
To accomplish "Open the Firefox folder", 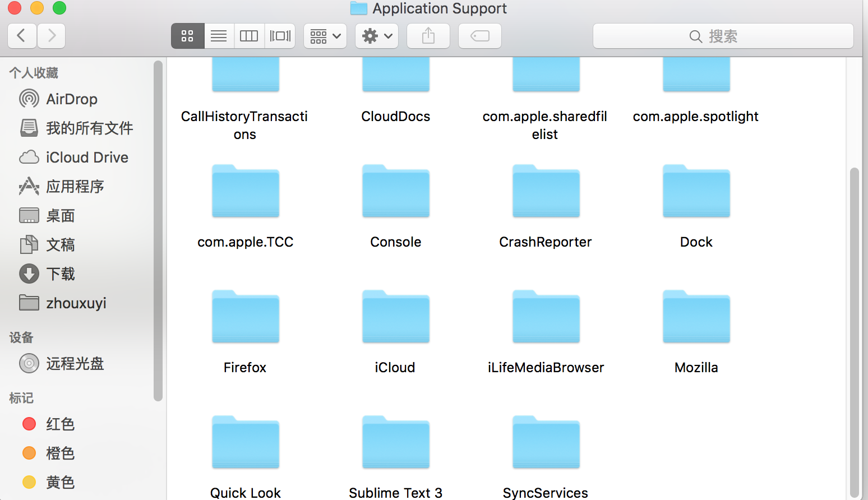I will pos(245,317).
